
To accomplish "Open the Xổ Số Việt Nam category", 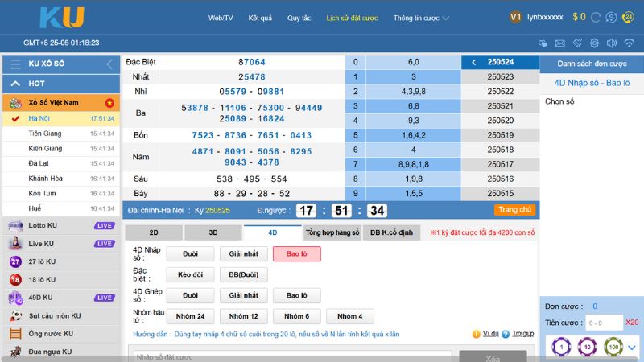I will [x=61, y=103].
